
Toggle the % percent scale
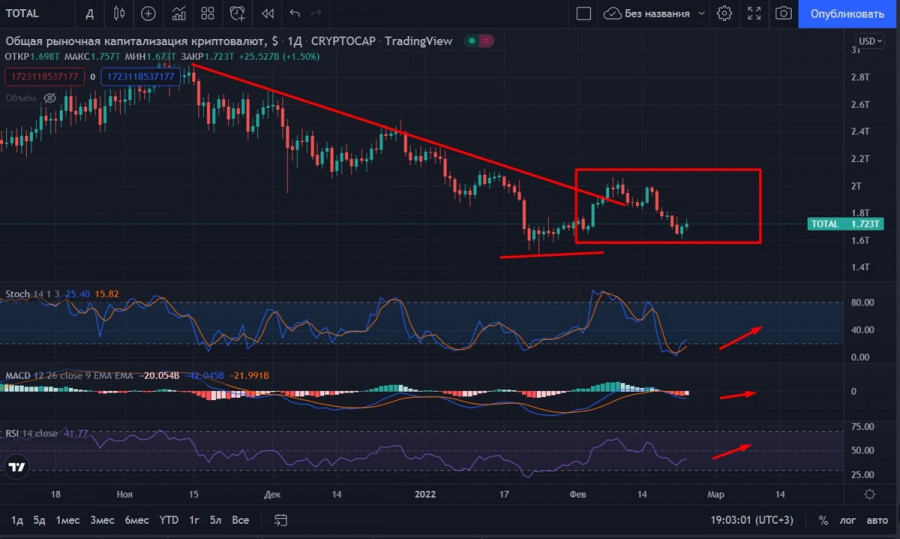[823, 521]
